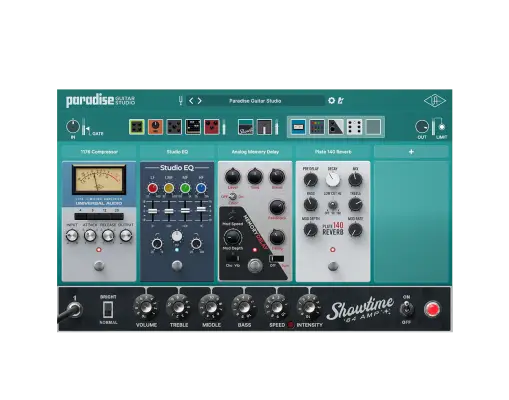Click the amp BASS knob
509x400 pixels.
pyautogui.click(x=244, y=307)
